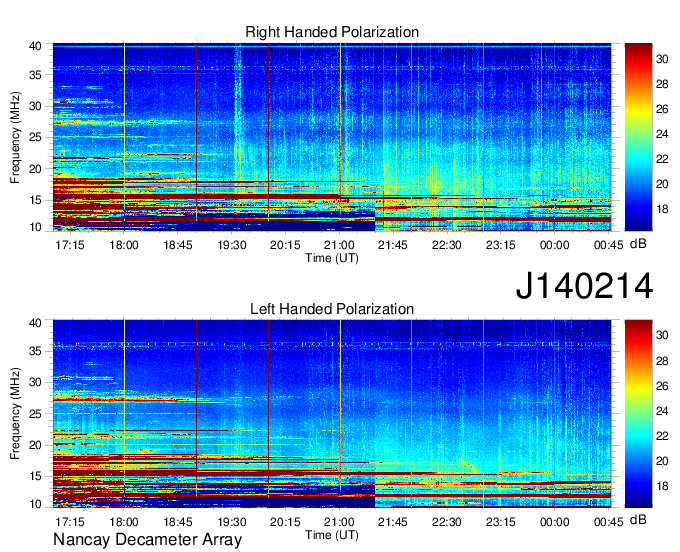Viewport: 680px width, 552px height.
Task: Click the 'Left Handed Polarization' plot title
Action: (x=332, y=309)
